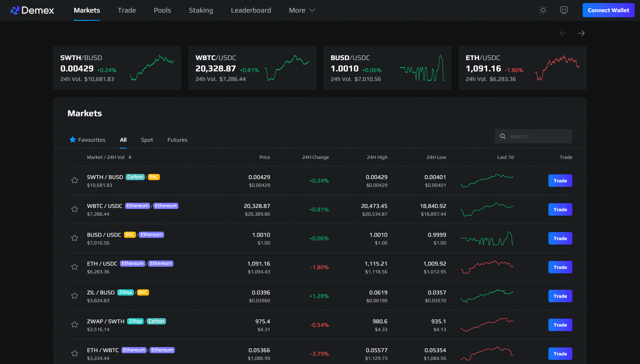Screen dimensions: 640x364
Task: Favourite the ETH / WBTC market star
Action: coord(75,353)
